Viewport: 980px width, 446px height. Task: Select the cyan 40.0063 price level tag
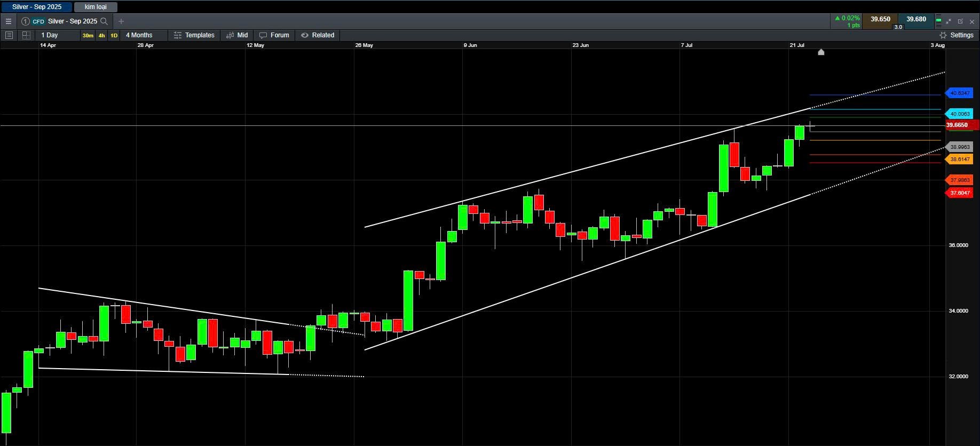point(959,114)
